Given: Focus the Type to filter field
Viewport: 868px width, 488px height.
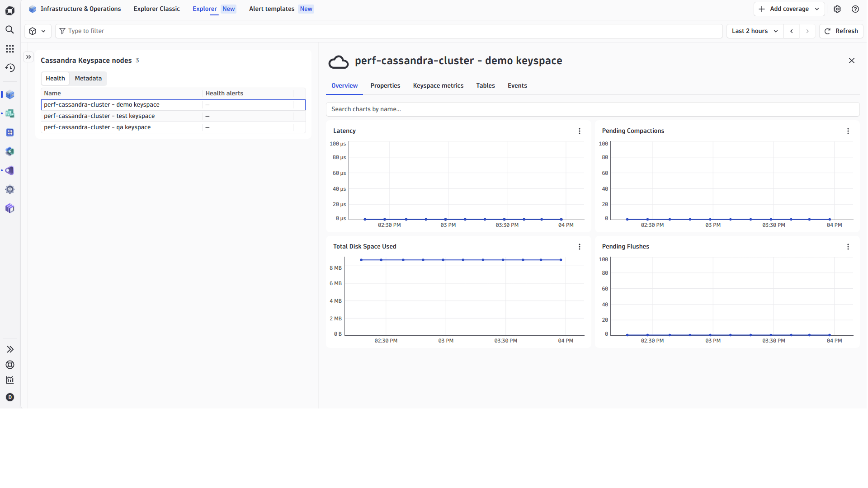Looking at the screenshot, I should [x=389, y=31].
